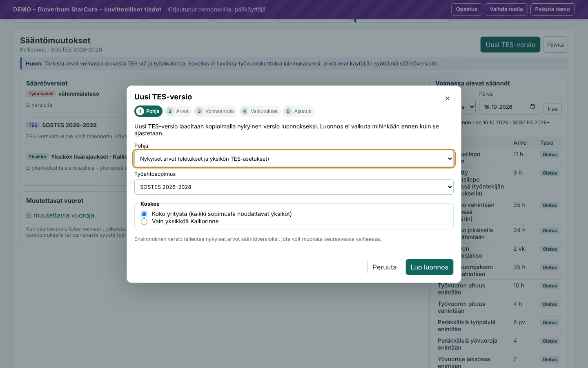588x368 pixels.
Task: Click the Arvo column header
Action: (x=520, y=143)
